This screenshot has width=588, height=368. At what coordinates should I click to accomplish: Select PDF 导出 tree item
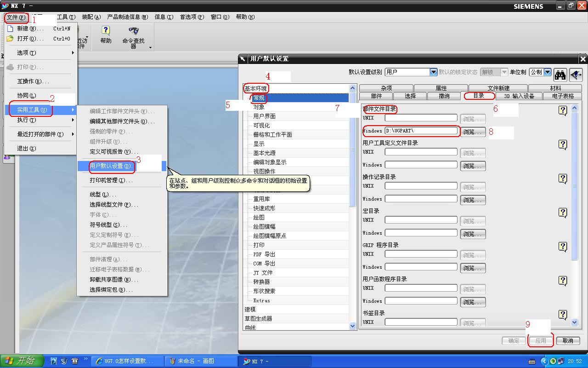[265, 254]
